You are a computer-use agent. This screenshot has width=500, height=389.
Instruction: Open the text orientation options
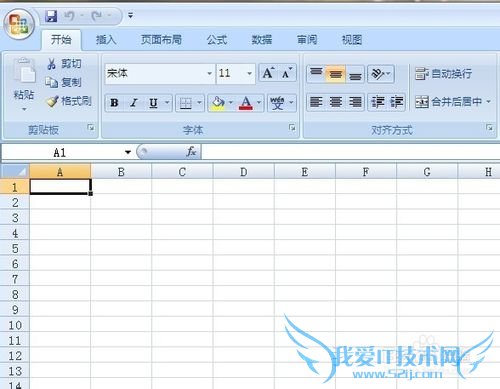click(x=381, y=74)
